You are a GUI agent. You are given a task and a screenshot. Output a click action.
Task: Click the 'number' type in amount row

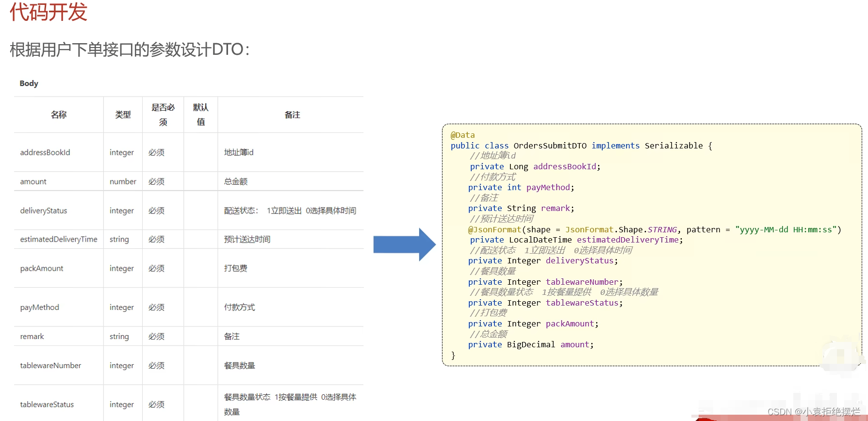pyautogui.click(x=123, y=181)
